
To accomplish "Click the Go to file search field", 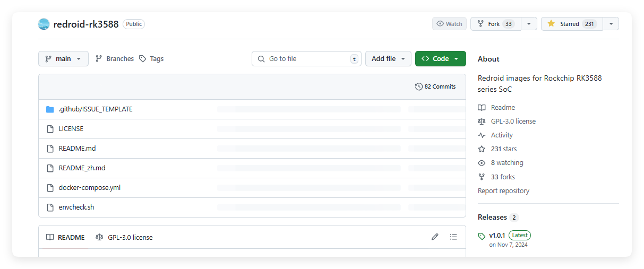I will 306,59.
